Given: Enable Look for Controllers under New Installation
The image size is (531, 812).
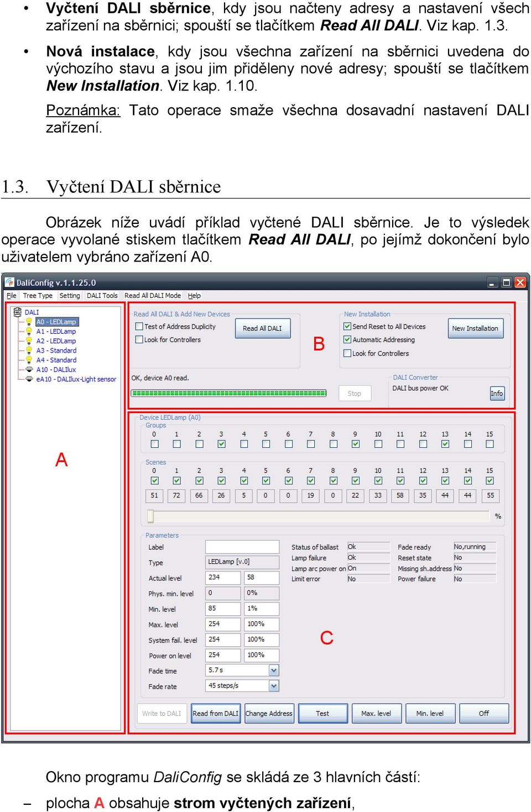Looking at the screenshot, I should click(x=347, y=353).
